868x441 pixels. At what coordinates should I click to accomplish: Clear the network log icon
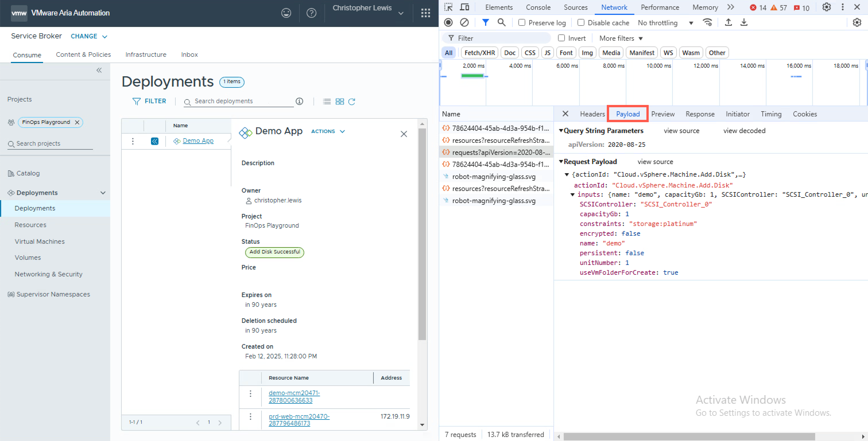click(464, 23)
